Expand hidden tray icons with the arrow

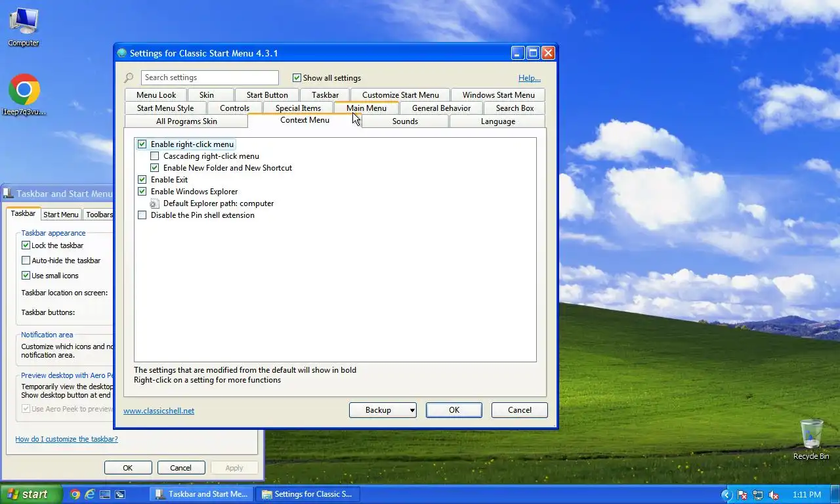tap(726, 495)
